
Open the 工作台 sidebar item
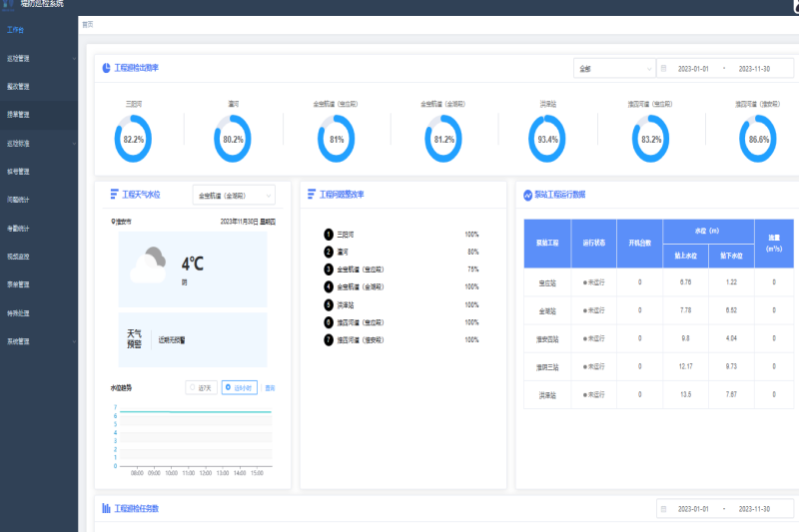pyautogui.click(x=39, y=30)
